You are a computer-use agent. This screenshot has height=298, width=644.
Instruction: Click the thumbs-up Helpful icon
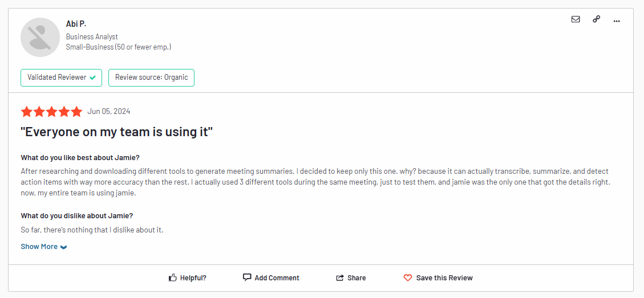tap(172, 277)
